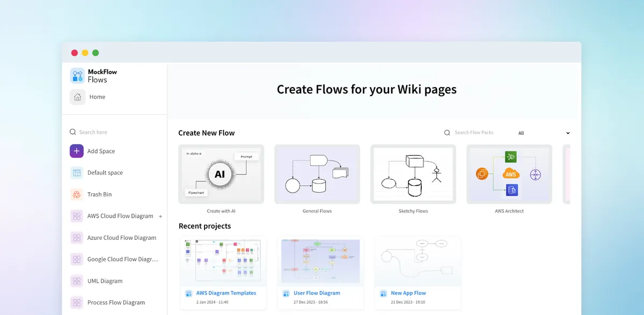Viewport: 644px width, 315px height.
Task: Open the New App Flow project preview
Action: (x=418, y=261)
